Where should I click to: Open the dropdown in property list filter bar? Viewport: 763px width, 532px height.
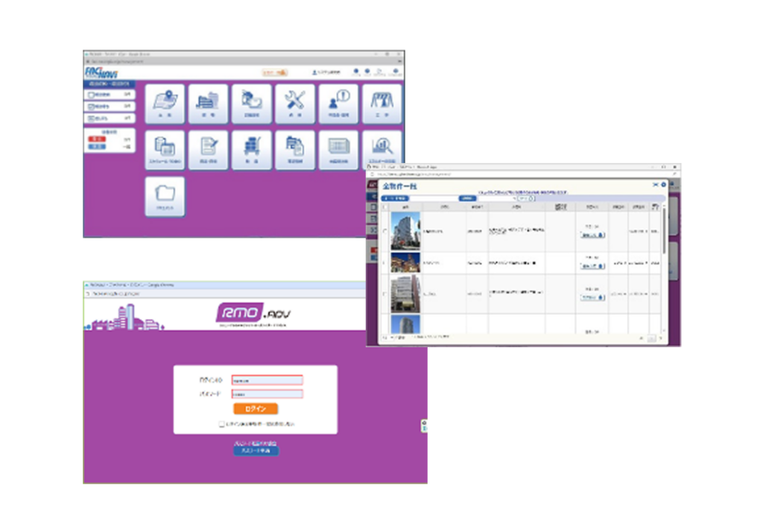click(x=497, y=199)
